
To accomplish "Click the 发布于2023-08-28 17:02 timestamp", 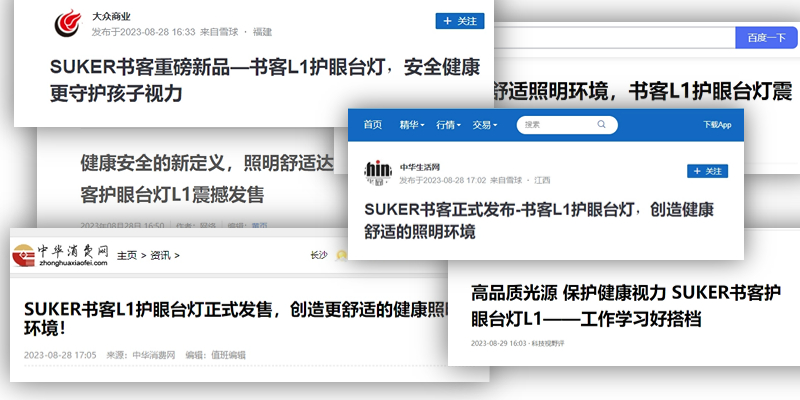I will pos(442,180).
